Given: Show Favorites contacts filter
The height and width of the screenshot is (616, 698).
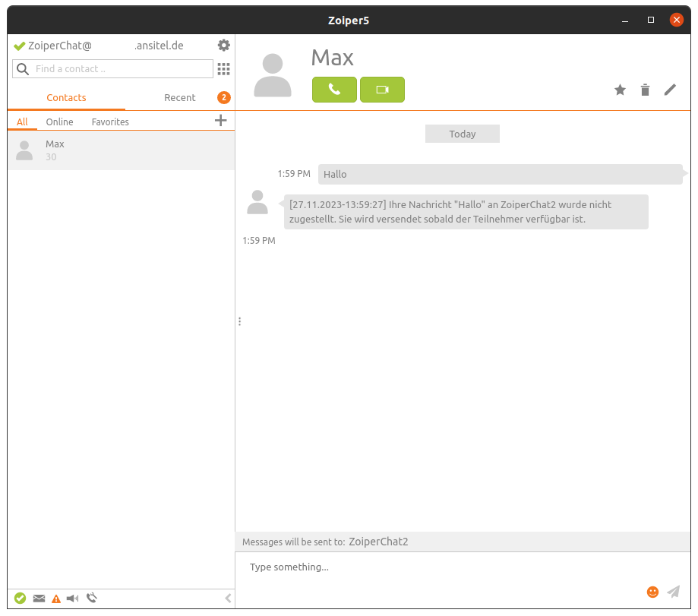Looking at the screenshot, I should [x=110, y=122].
